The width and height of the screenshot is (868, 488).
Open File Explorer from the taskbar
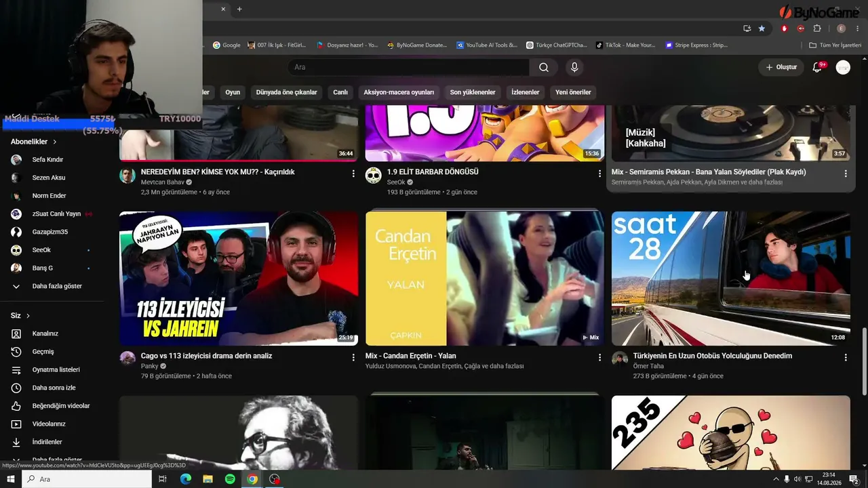point(208,479)
